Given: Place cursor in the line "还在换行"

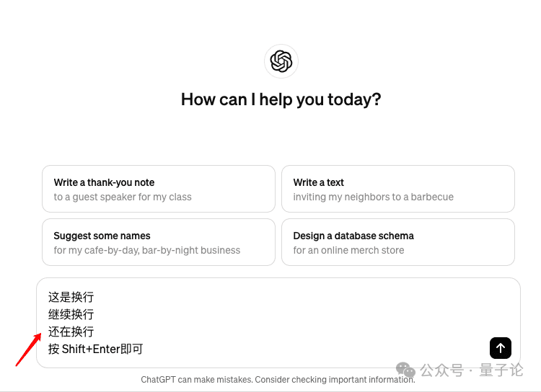Looking at the screenshot, I should tap(71, 331).
